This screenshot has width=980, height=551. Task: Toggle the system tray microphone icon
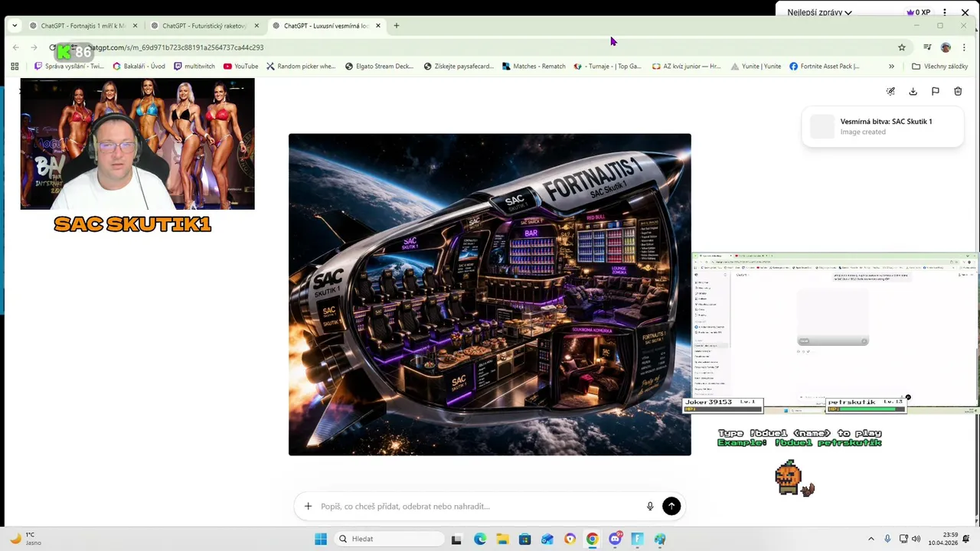point(887,539)
